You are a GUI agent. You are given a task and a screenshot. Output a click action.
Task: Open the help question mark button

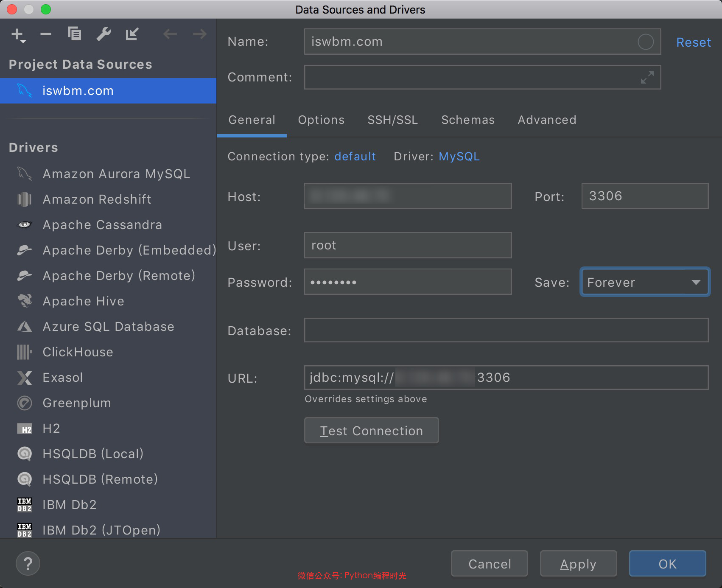pyautogui.click(x=28, y=563)
